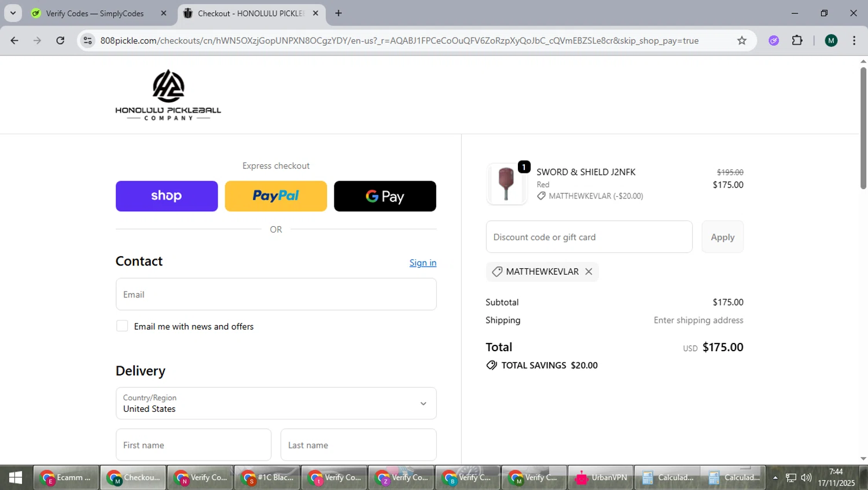
Task: Pay with Shop Pay express button
Action: tap(167, 196)
